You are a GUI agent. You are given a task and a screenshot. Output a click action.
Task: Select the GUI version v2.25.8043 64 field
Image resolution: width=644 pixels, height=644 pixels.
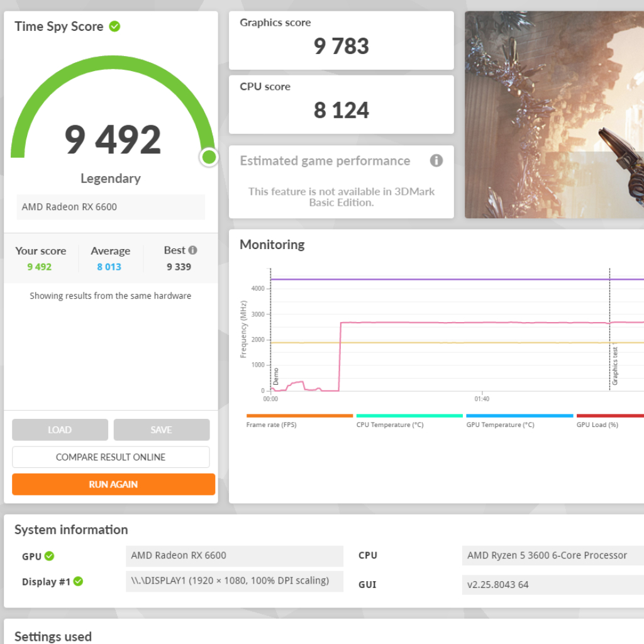(x=553, y=584)
